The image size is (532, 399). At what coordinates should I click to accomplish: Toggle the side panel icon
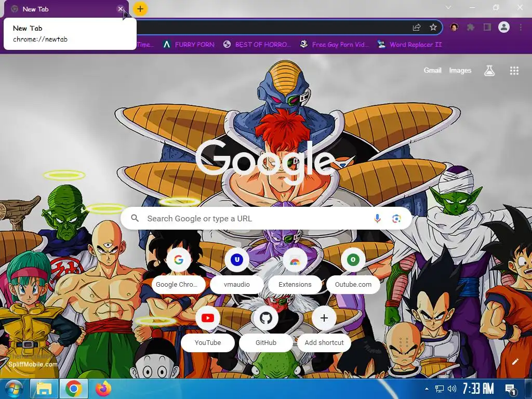[x=487, y=27]
